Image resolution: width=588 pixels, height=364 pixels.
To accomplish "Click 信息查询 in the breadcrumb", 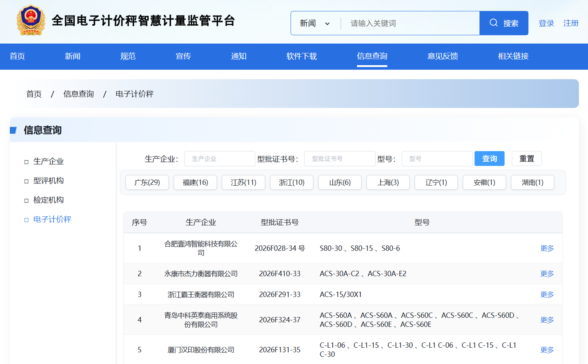I will click(x=78, y=94).
